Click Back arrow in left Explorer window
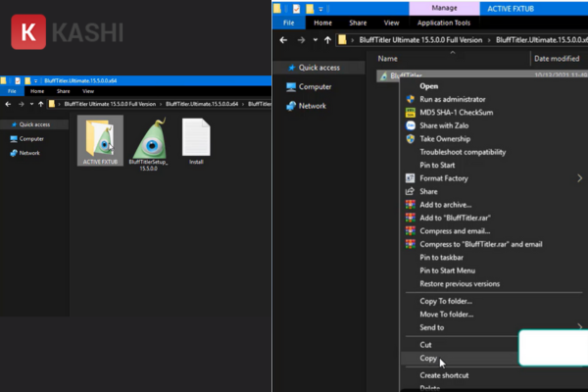 [8, 104]
